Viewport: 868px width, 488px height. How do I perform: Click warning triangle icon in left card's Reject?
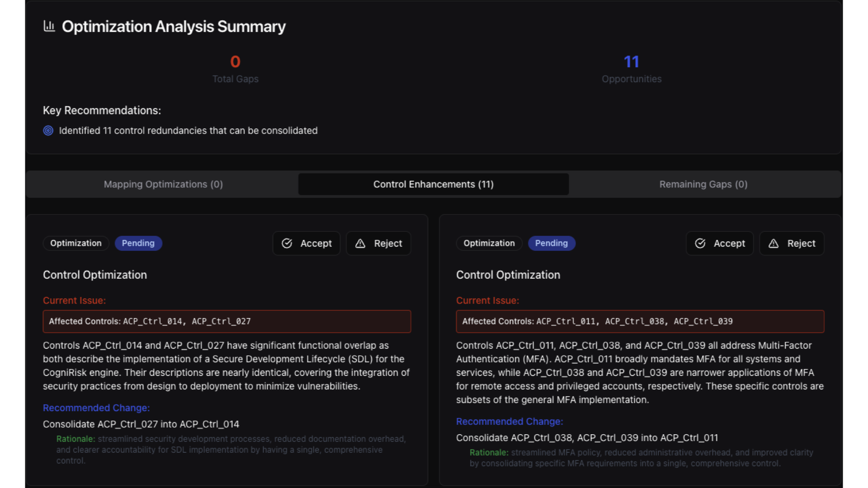(x=360, y=244)
